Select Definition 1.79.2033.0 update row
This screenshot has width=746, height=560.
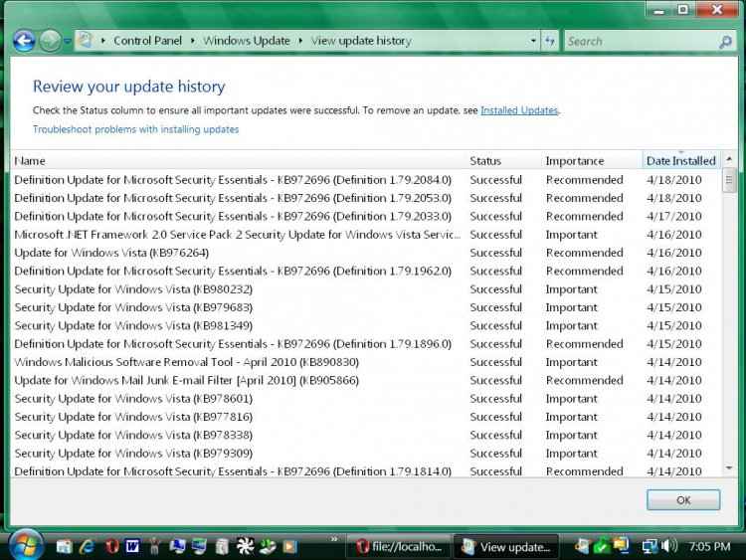[x=365, y=216]
